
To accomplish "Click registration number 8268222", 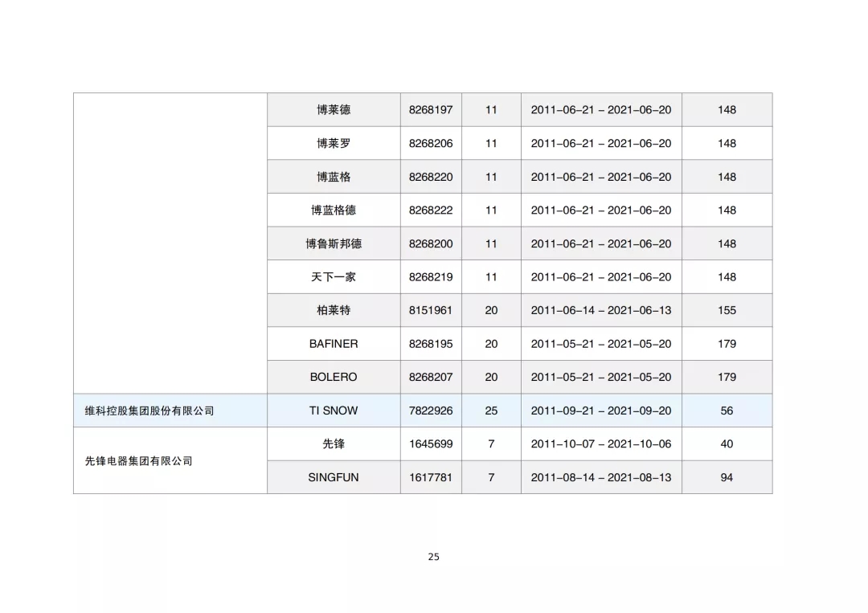I will [431, 210].
